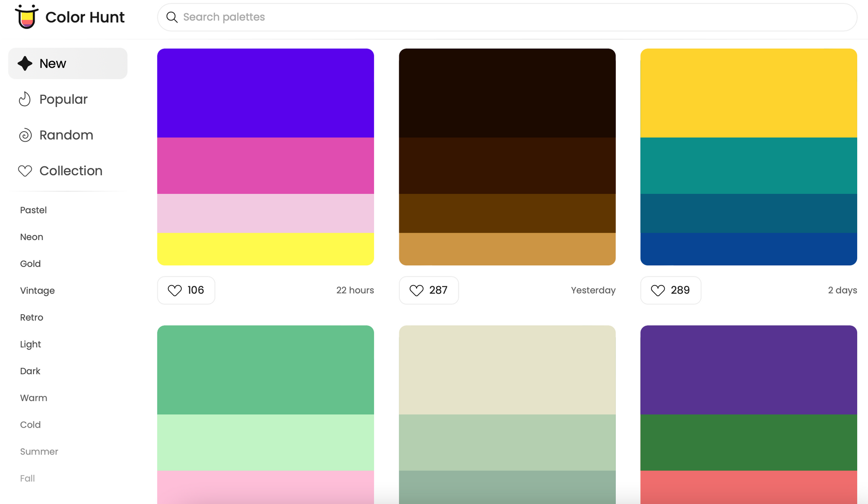Choose the Dark category
The width and height of the screenshot is (868, 504).
tap(30, 371)
